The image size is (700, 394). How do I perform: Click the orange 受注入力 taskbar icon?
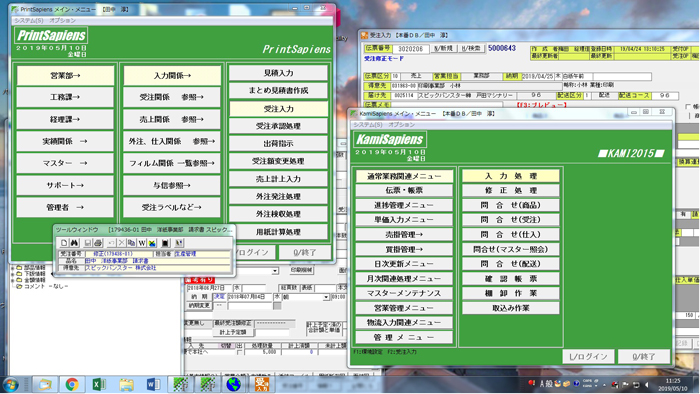(x=262, y=384)
